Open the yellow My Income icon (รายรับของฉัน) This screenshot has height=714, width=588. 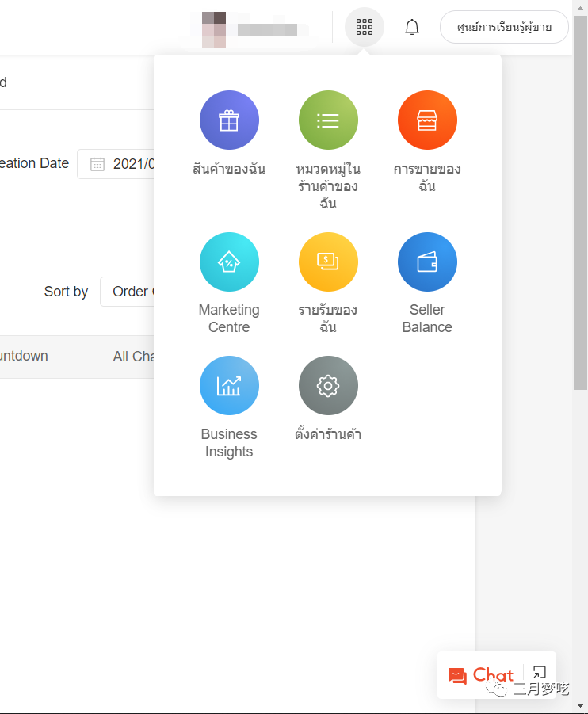pos(328,262)
